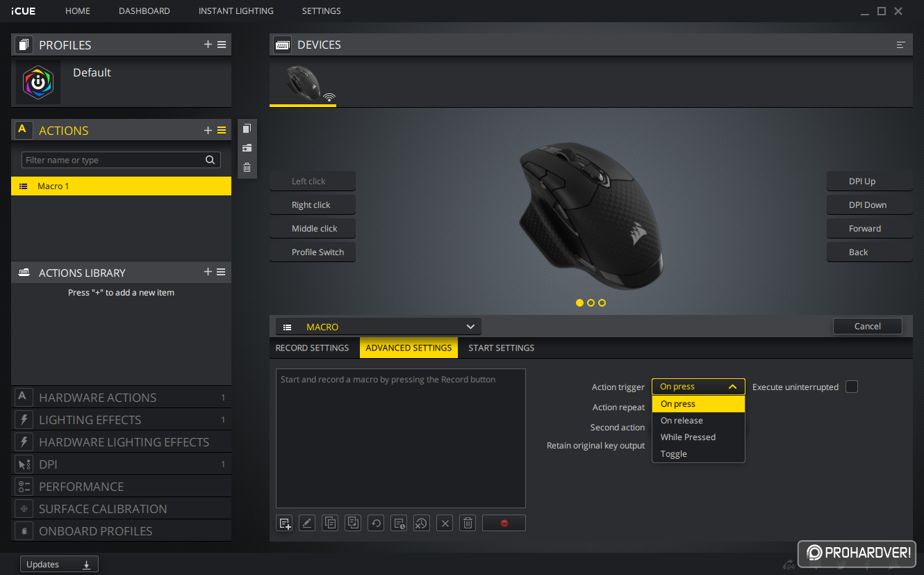Add a new action in the Actions panel
The image size is (924, 575).
click(x=208, y=130)
